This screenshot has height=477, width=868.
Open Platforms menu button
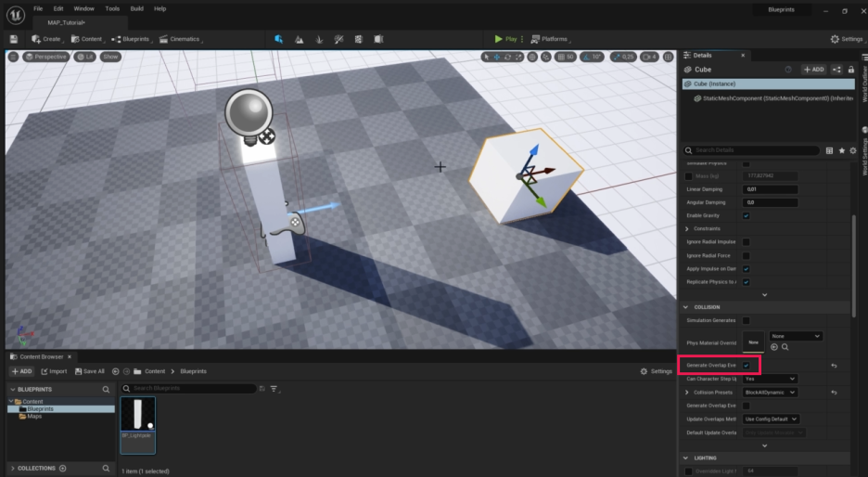550,39
